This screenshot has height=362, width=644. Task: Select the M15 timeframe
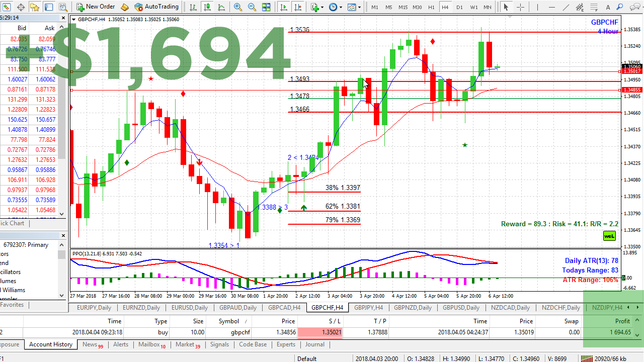tap(403, 7)
